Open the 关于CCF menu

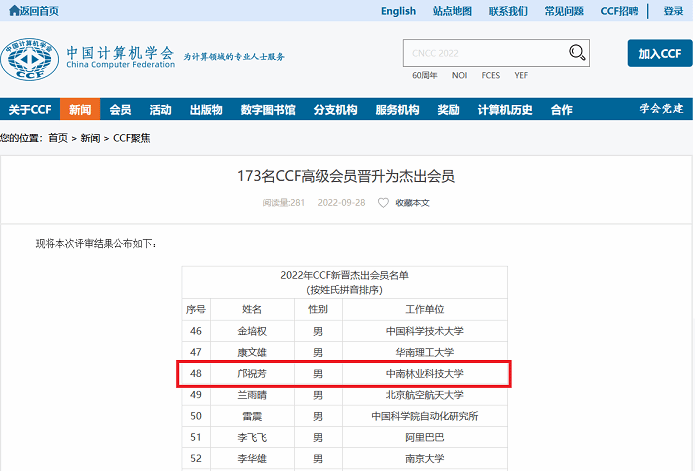pos(30,110)
